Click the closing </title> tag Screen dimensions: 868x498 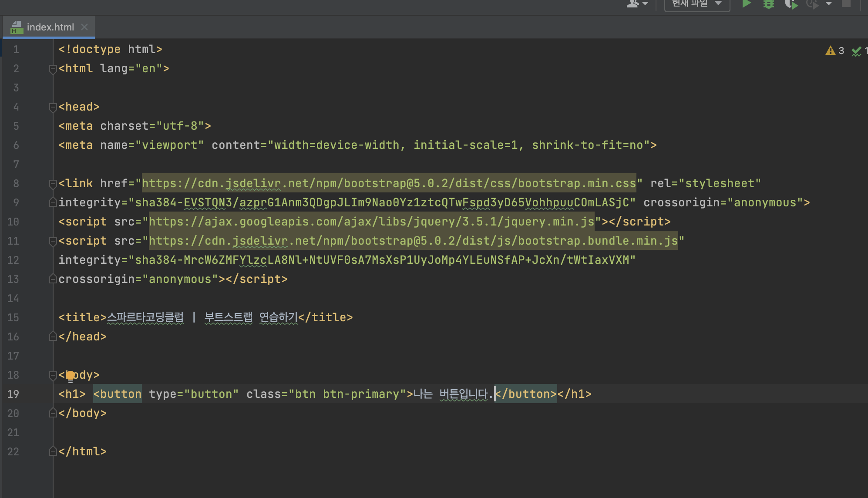click(x=326, y=317)
